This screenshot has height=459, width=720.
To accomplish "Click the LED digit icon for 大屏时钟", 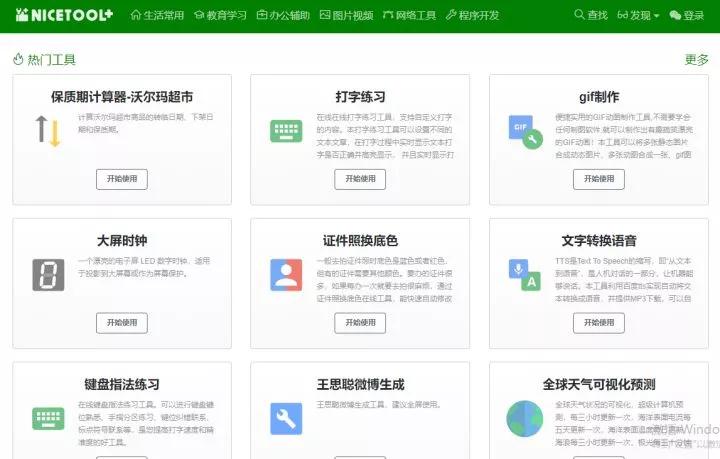I will click(48, 275).
